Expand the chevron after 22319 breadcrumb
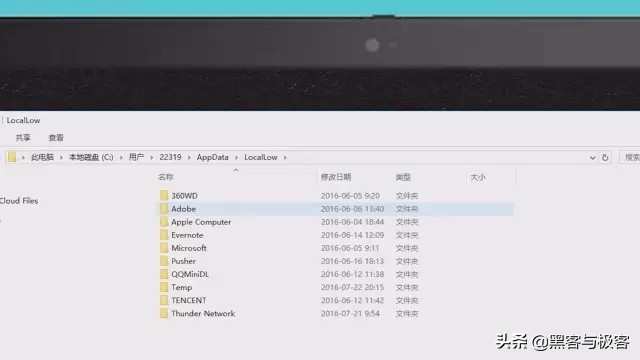Viewport: 640px width, 360px height. pos(189,157)
